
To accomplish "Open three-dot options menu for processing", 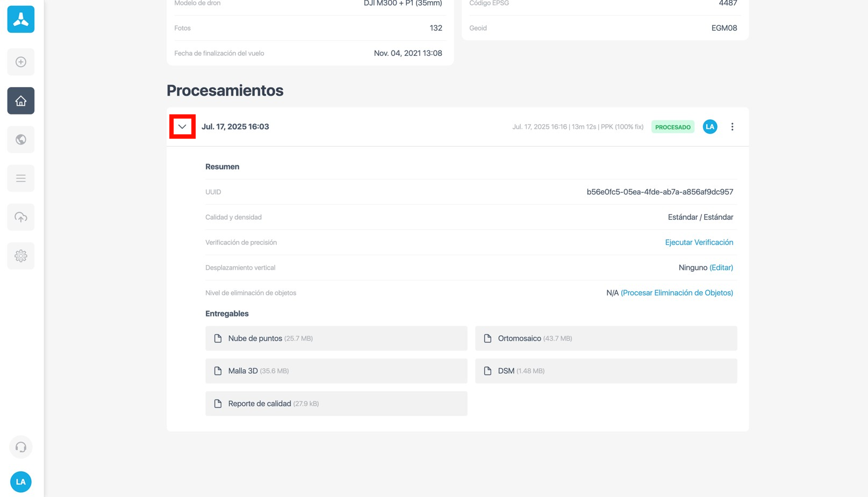I will click(732, 127).
